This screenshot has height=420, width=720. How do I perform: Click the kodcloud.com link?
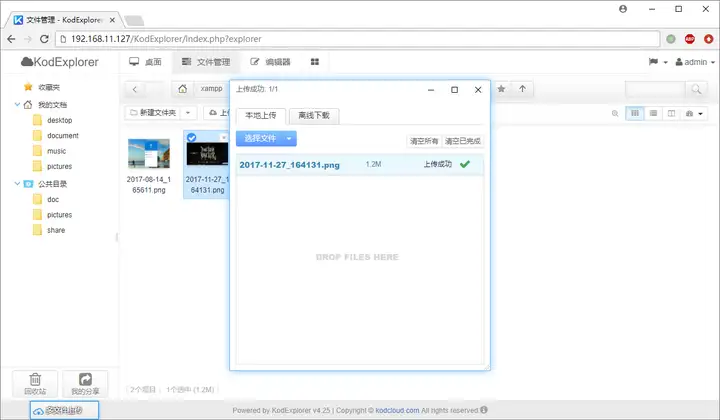coord(397,410)
